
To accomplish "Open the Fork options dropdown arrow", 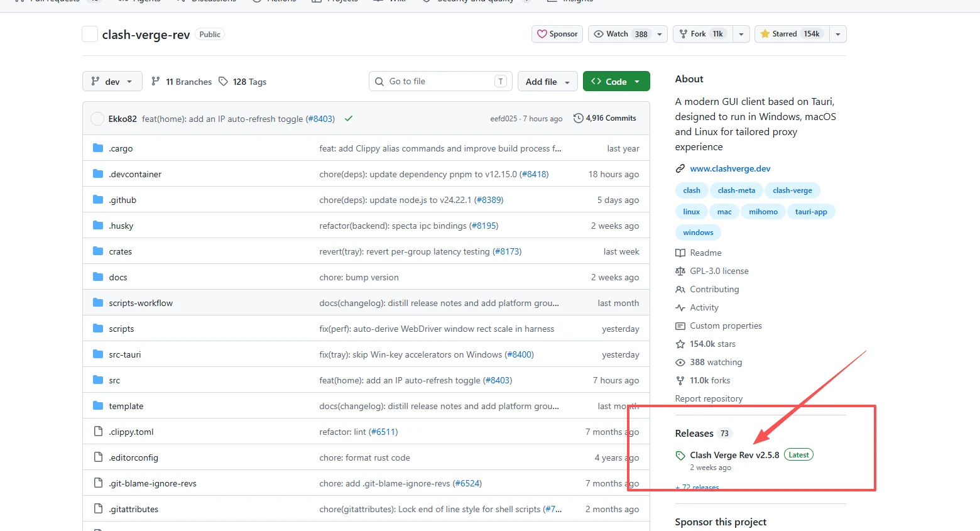I will click(x=741, y=35).
